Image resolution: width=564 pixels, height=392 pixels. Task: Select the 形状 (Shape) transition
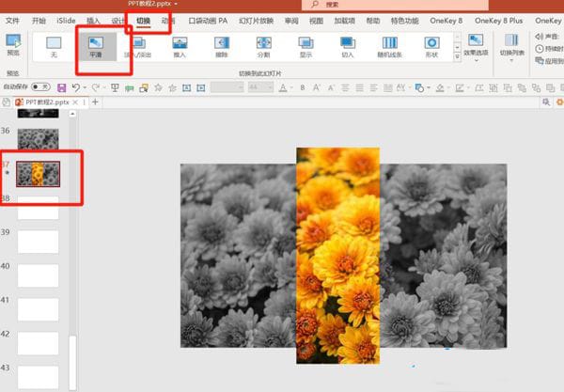click(x=431, y=47)
